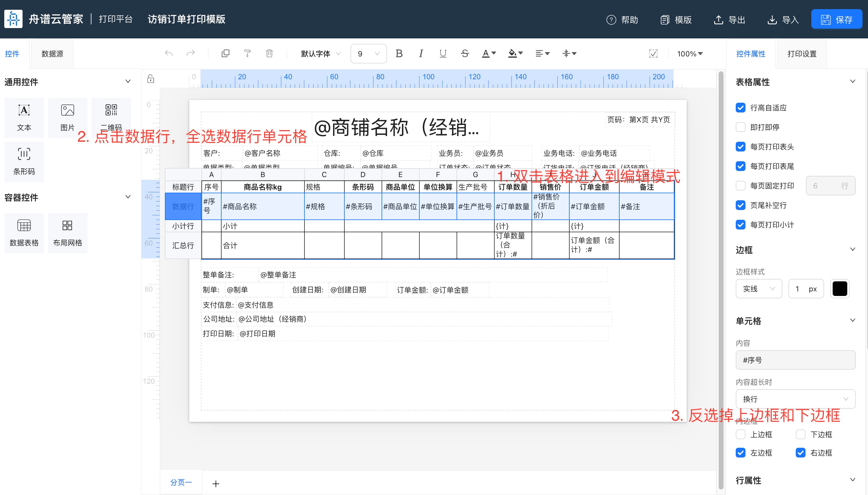Screen dimensions: 868x495
Task: Toggle 行高自适应 checkbox
Action: [x=741, y=108]
